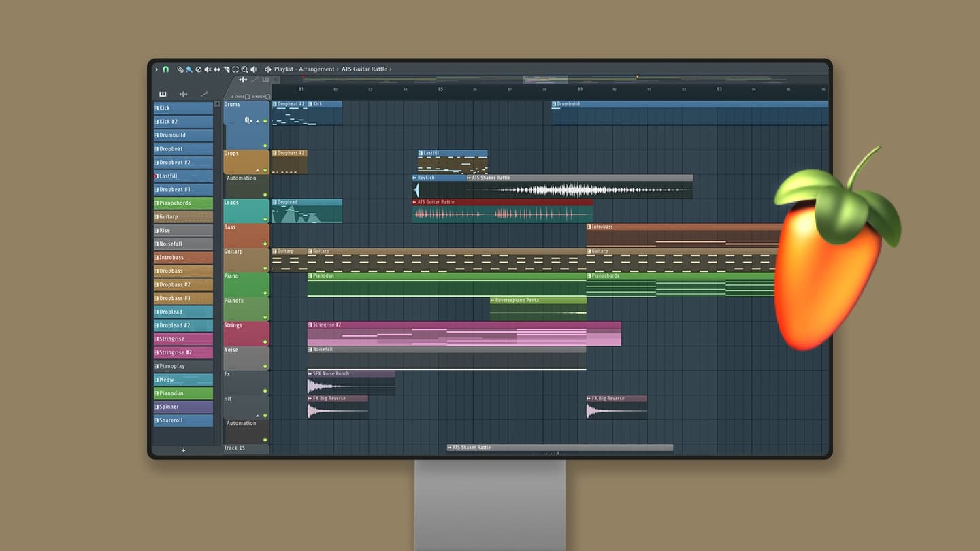The width and height of the screenshot is (980, 551).
Task: Open the Playlist - Arrangement breadcrumb menu
Action: (305, 69)
